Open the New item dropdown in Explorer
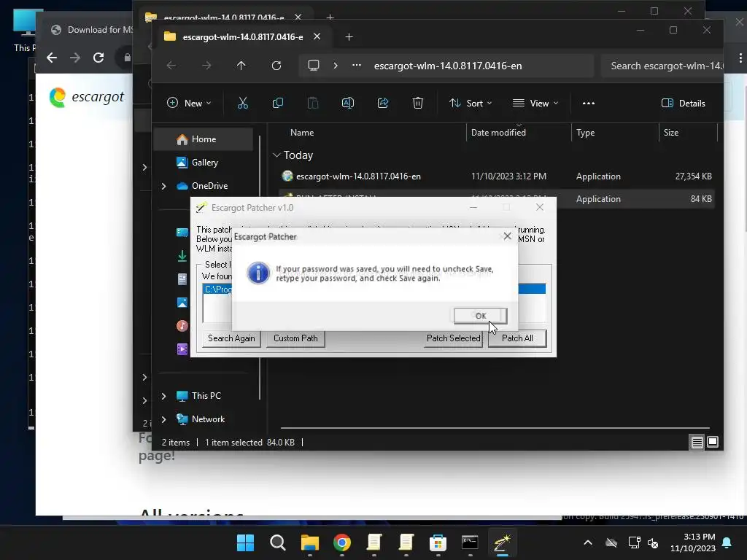 pyautogui.click(x=189, y=103)
